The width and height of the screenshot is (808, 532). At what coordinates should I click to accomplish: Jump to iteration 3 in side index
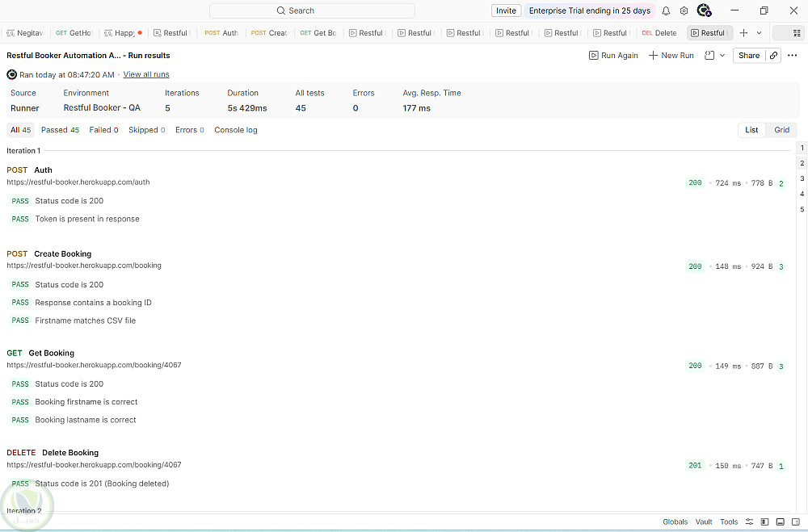click(802, 178)
